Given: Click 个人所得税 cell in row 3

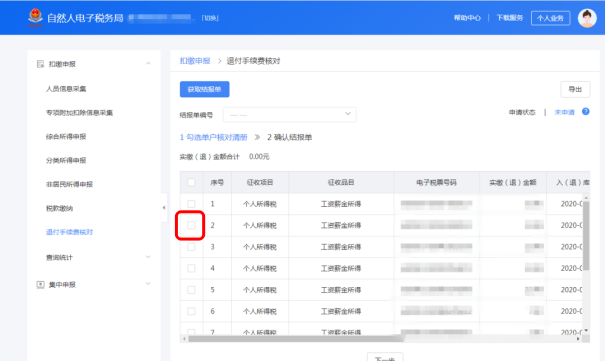Looking at the screenshot, I should point(260,247).
